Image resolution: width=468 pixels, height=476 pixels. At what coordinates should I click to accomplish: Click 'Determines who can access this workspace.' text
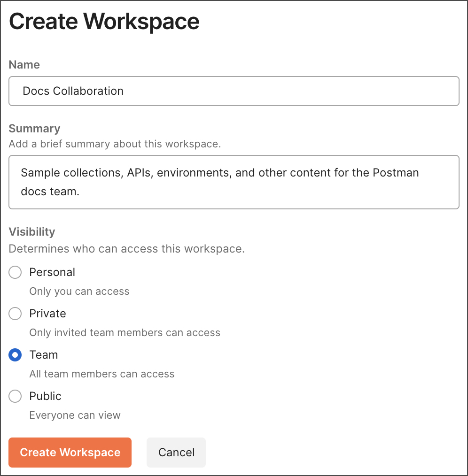127,249
